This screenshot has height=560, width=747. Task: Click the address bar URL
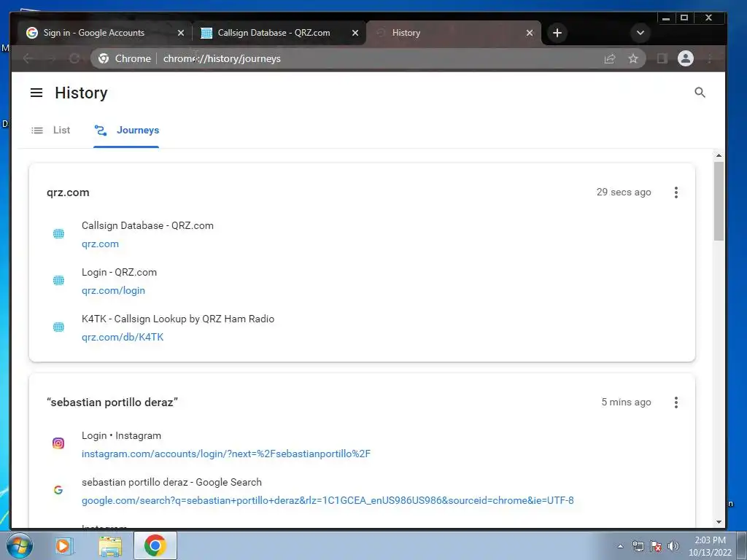222,58
